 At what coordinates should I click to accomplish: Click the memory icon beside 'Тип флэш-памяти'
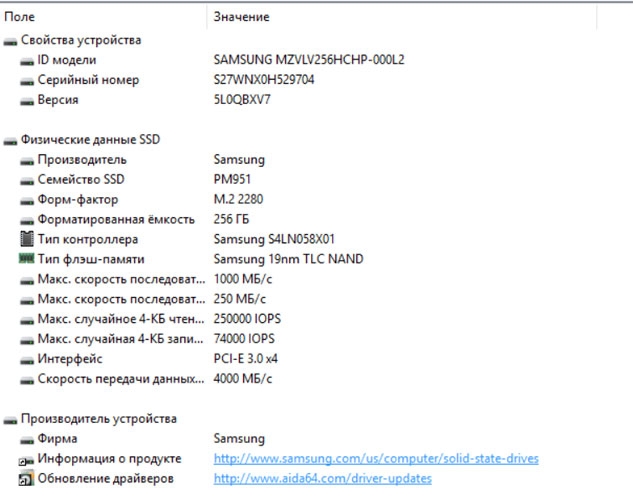[27, 258]
